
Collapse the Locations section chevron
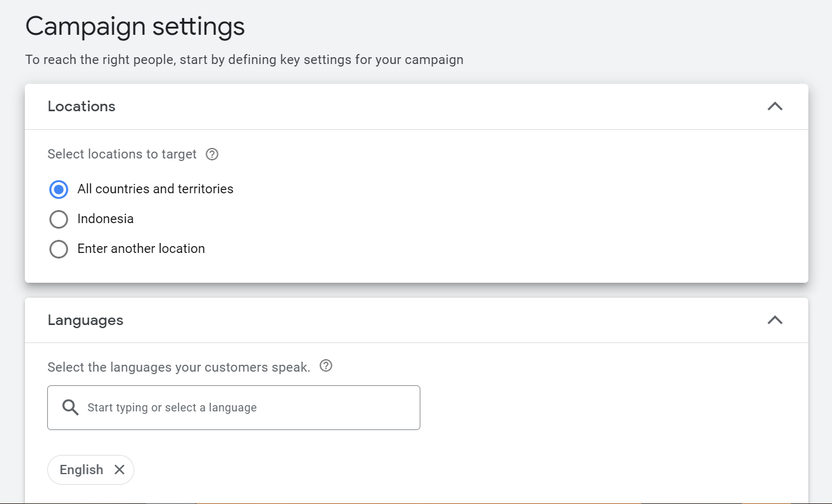tap(775, 106)
